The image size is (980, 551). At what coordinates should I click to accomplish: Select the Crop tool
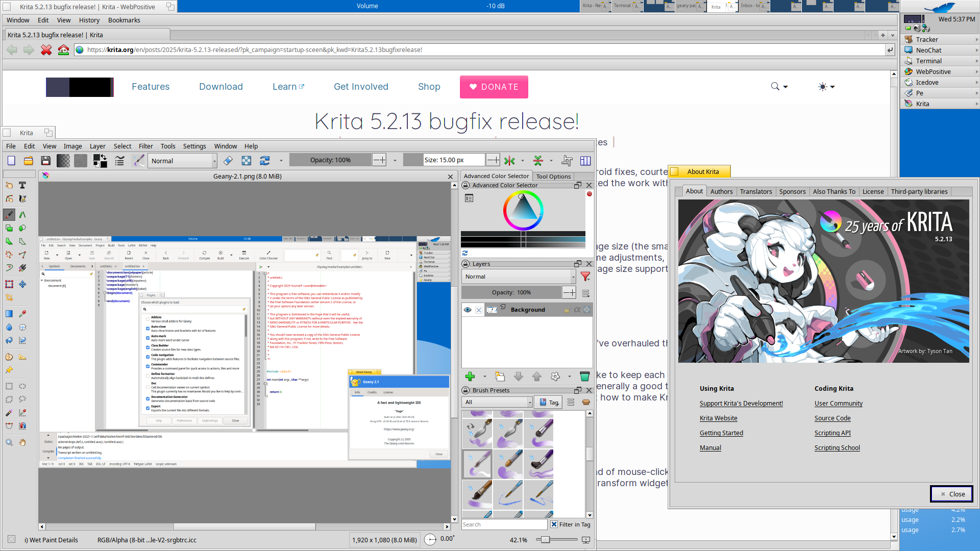coord(9,297)
